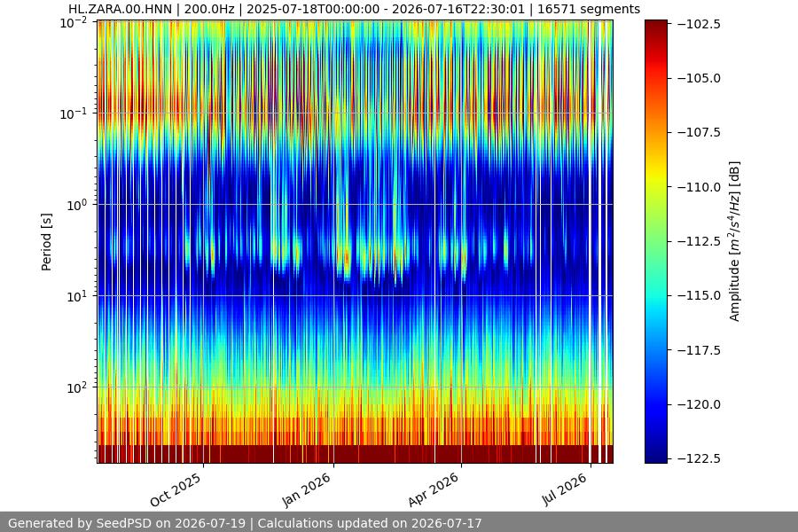The width and height of the screenshot is (798, 532).
Task: Click the 10^2 period tick label
Action: click(77, 387)
